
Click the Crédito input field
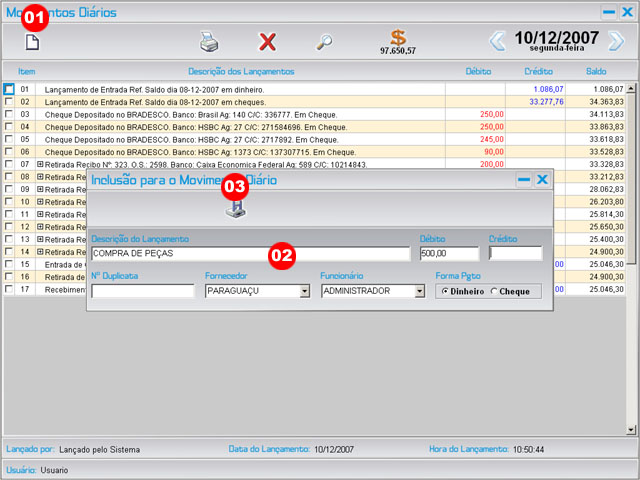514,254
